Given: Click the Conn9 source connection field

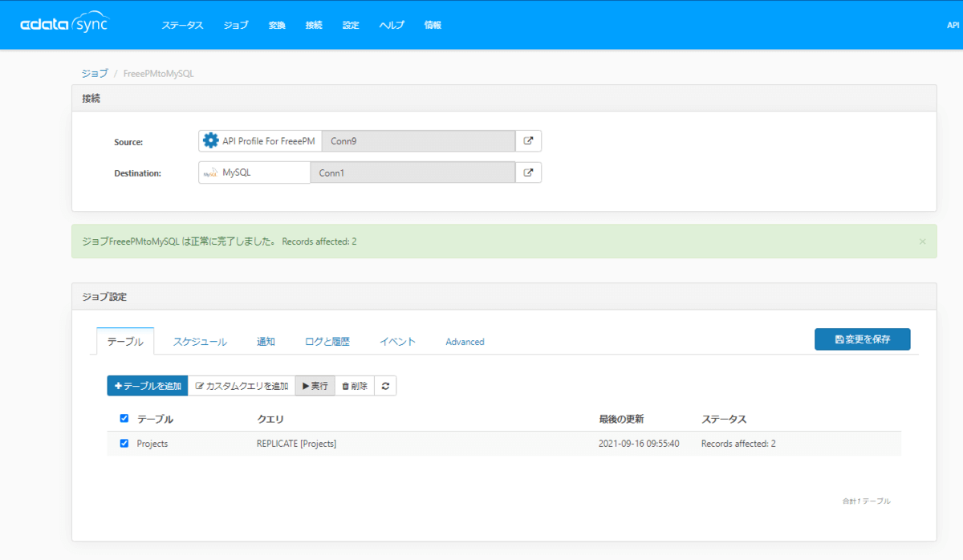Looking at the screenshot, I should (419, 140).
